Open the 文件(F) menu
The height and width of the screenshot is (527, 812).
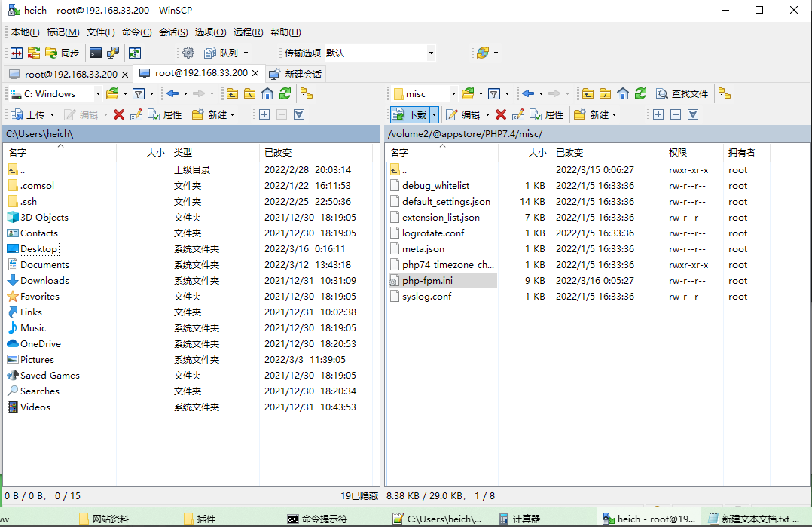click(x=100, y=32)
